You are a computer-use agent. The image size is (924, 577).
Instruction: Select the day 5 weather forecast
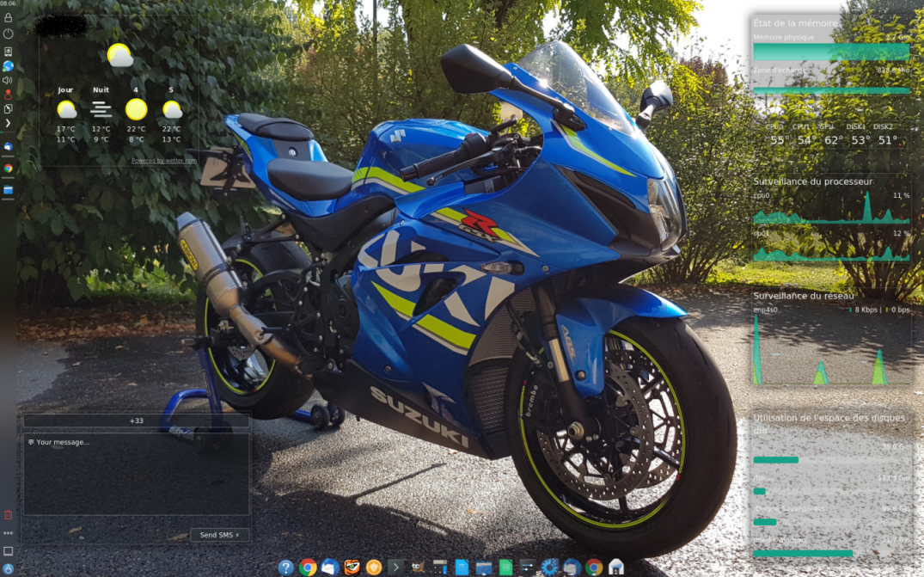[172, 114]
